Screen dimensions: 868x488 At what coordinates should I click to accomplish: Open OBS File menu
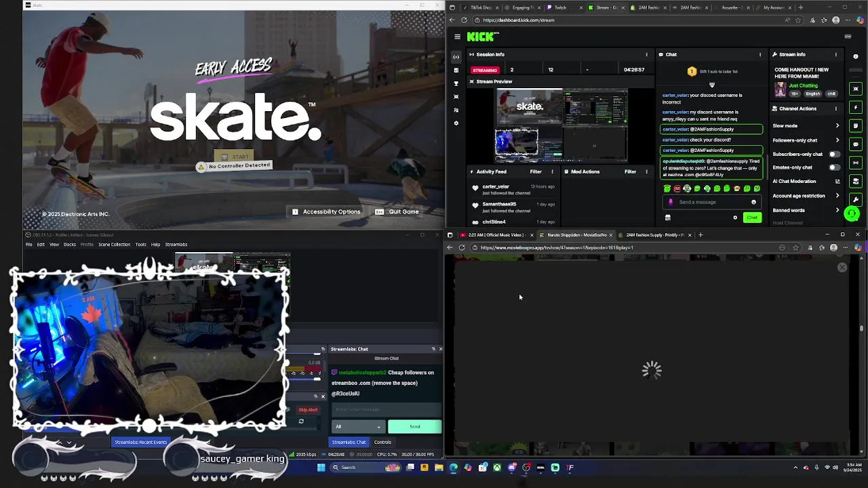29,245
